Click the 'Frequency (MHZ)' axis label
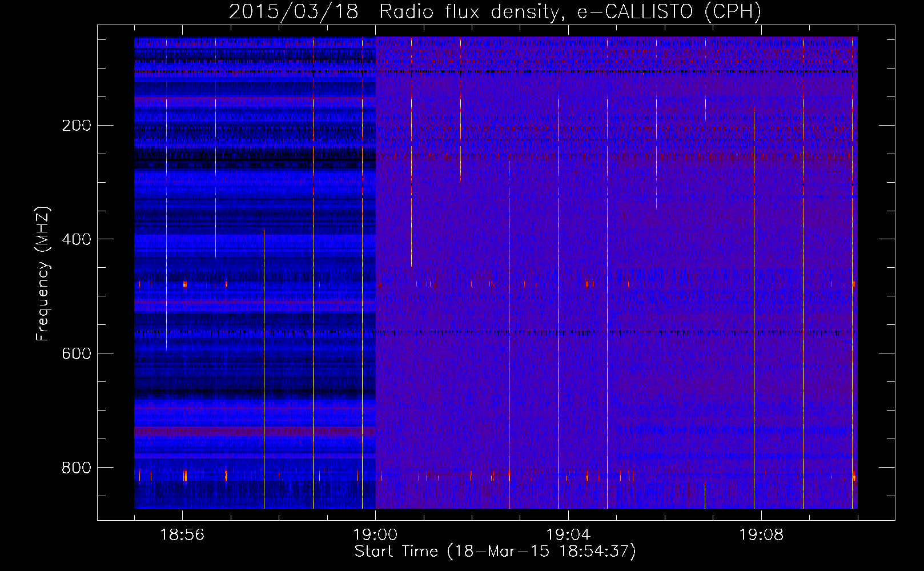This screenshot has width=924, height=571. pyautogui.click(x=43, y=274)
